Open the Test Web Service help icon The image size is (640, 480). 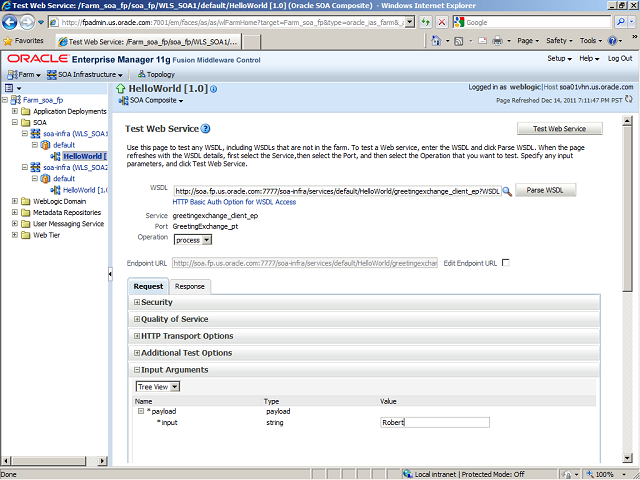tap(206, 129)
